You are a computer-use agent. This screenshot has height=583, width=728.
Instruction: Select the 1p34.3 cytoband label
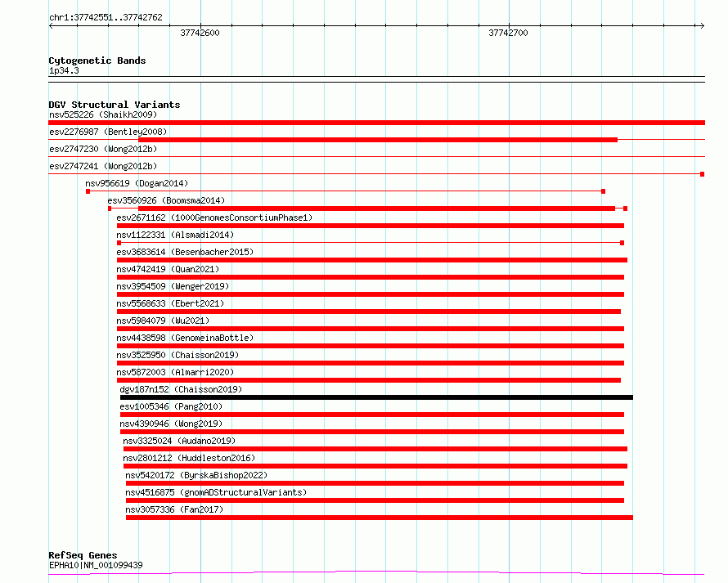pyautogui.click(x=64, y=70)
